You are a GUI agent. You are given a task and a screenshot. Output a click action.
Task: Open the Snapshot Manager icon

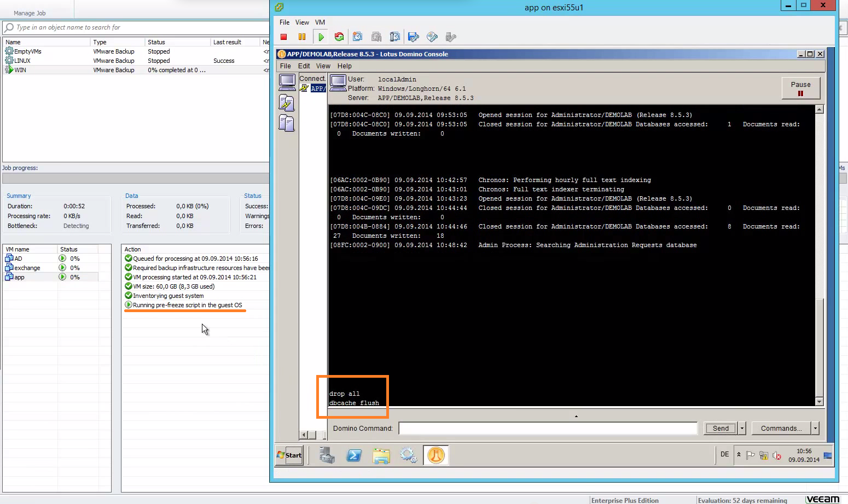point(394,37)
